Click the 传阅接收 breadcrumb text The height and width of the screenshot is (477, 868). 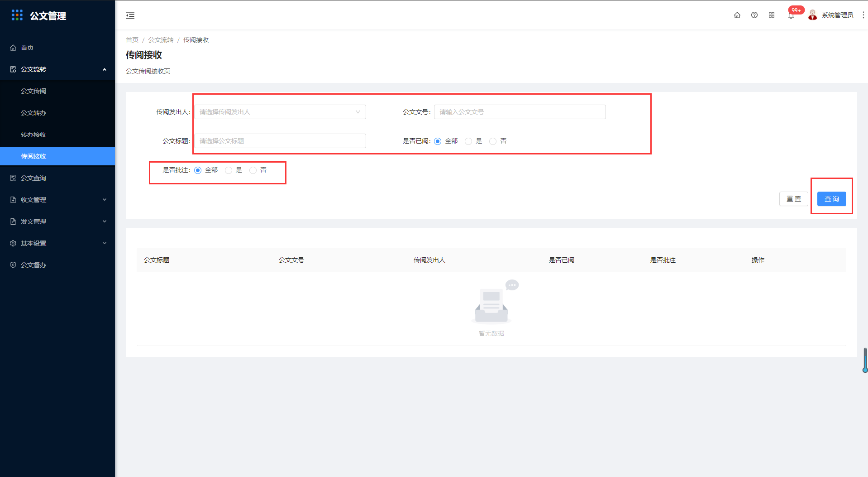pyautogui.click(x=196, y=40)
